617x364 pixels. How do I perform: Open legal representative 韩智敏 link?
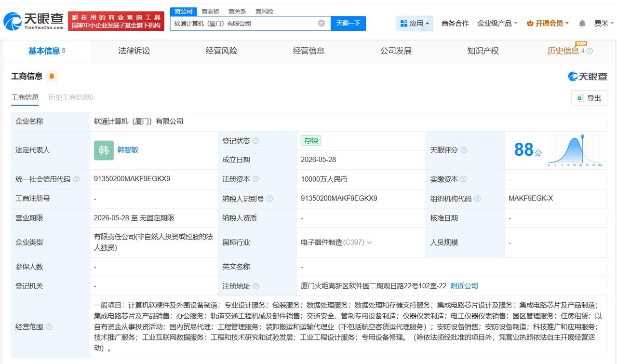click(128, 150)
